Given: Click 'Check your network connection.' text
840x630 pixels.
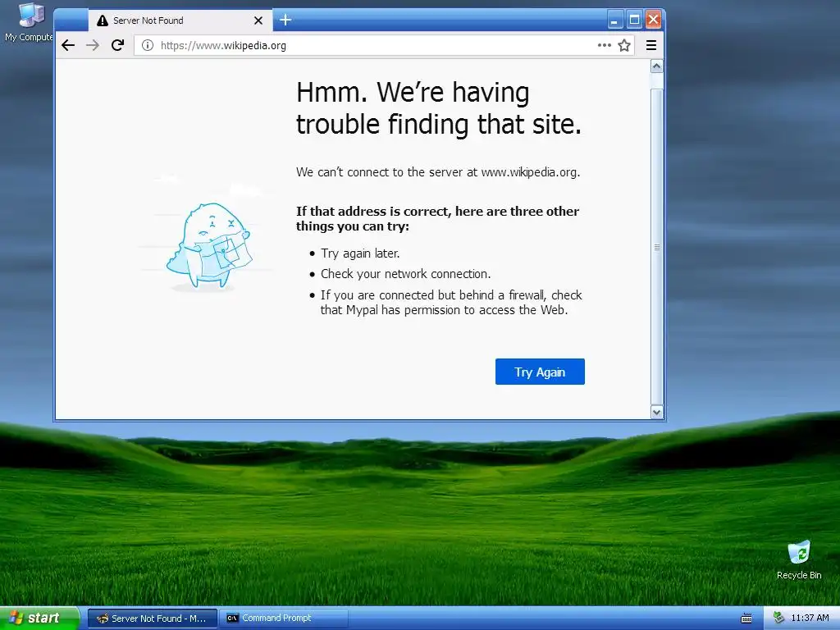Looking at the screenshot, I should (x=405, y=274).
